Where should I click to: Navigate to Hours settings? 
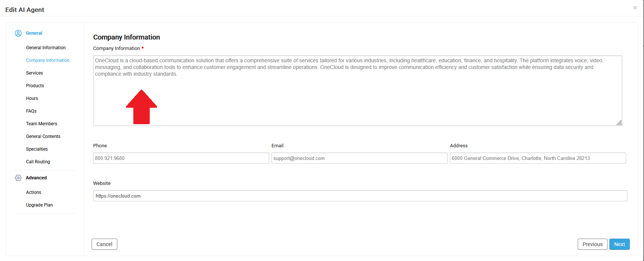coord(32,98)
